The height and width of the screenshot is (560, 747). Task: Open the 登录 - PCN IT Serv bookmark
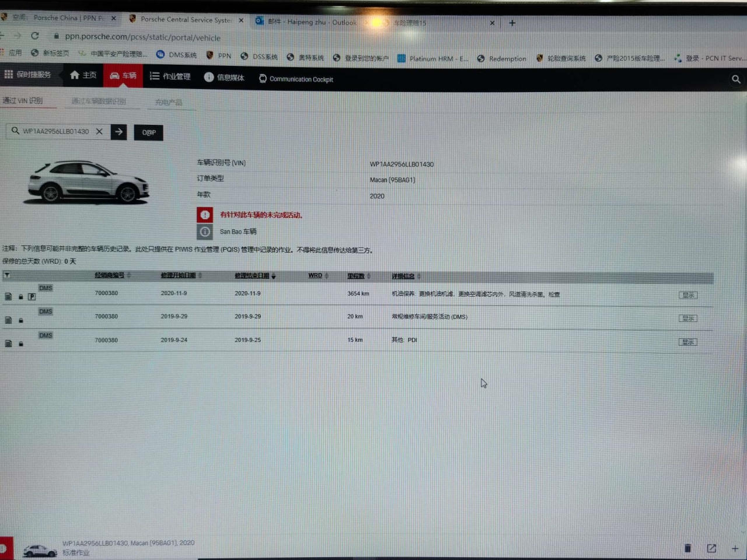pos(710,58)
